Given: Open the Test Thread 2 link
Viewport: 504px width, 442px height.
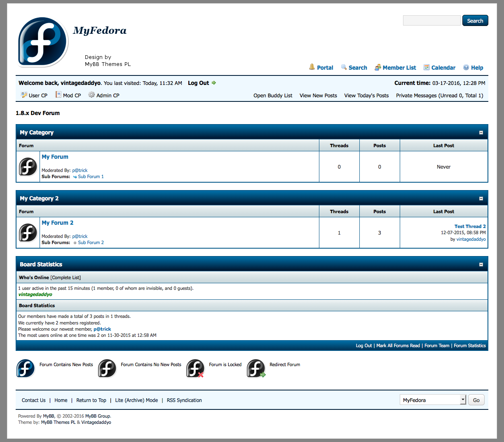Looking at the screenshot, I should (x=470, y=226).
